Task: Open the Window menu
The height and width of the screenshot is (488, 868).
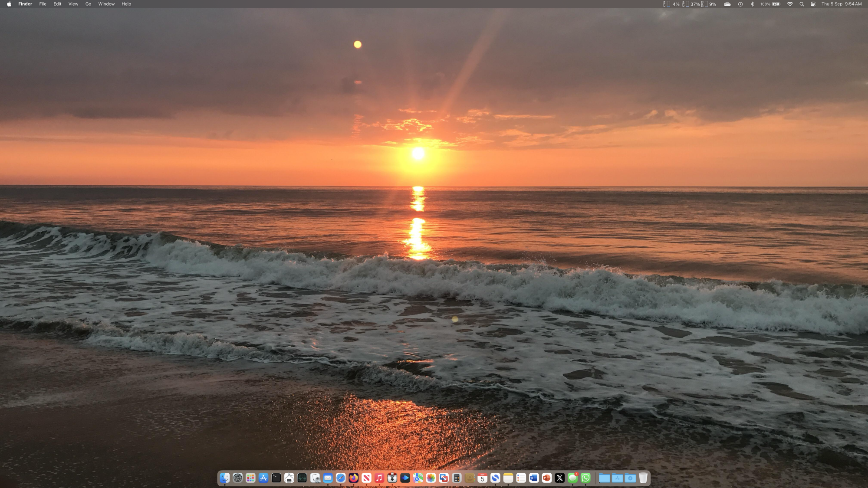Action: point(106,4)
